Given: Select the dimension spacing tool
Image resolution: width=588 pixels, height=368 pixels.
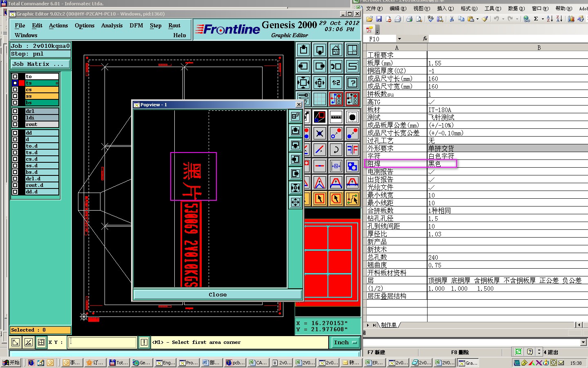Looking at the screenshot, I should click(x=336, y=166).
